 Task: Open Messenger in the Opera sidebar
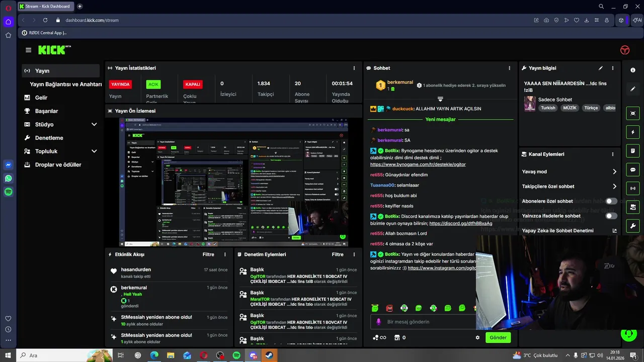[8, 165]
